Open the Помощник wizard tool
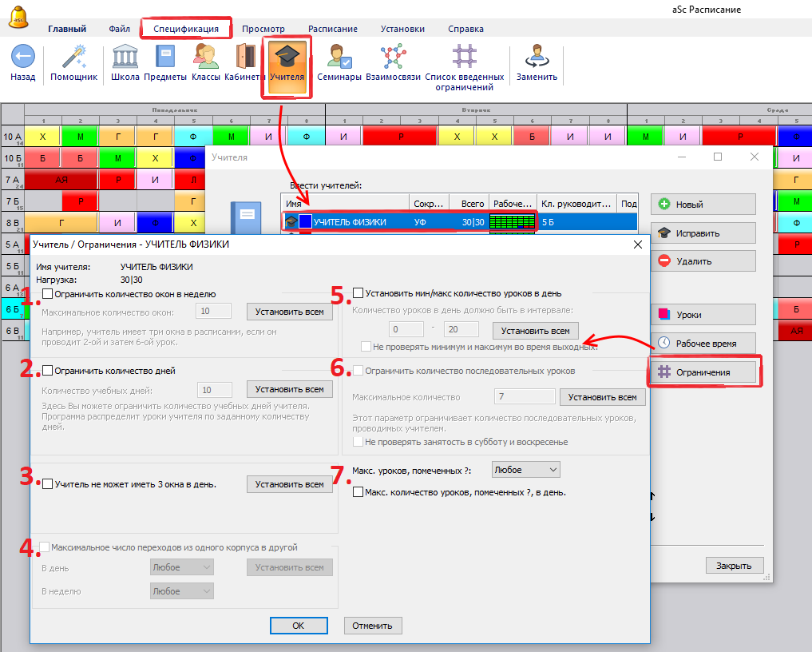 point(73,58)
